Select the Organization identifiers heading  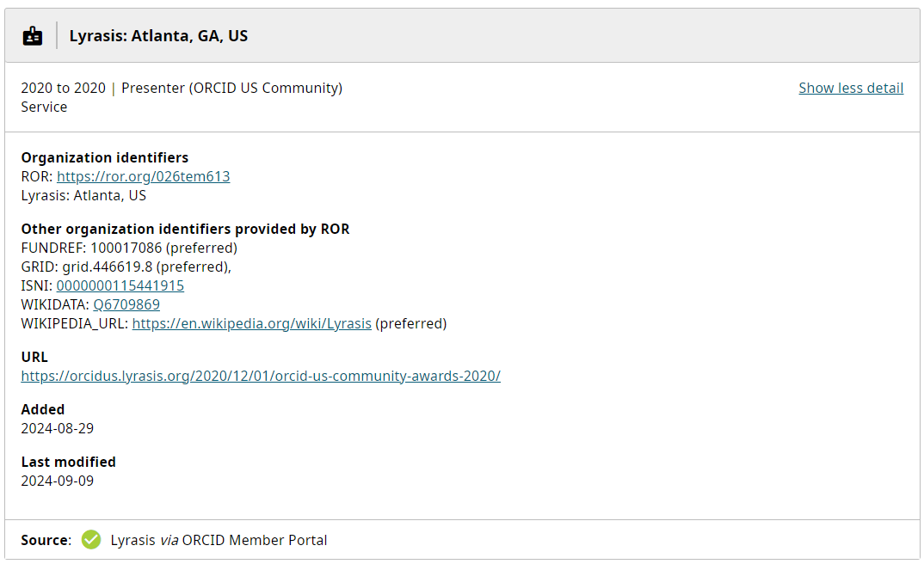[104, 157]
